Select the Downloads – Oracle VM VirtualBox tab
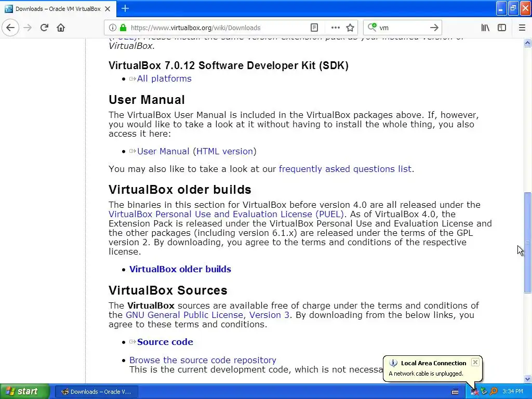This screenshot has width=532, height=399. (x=58, y=9)
